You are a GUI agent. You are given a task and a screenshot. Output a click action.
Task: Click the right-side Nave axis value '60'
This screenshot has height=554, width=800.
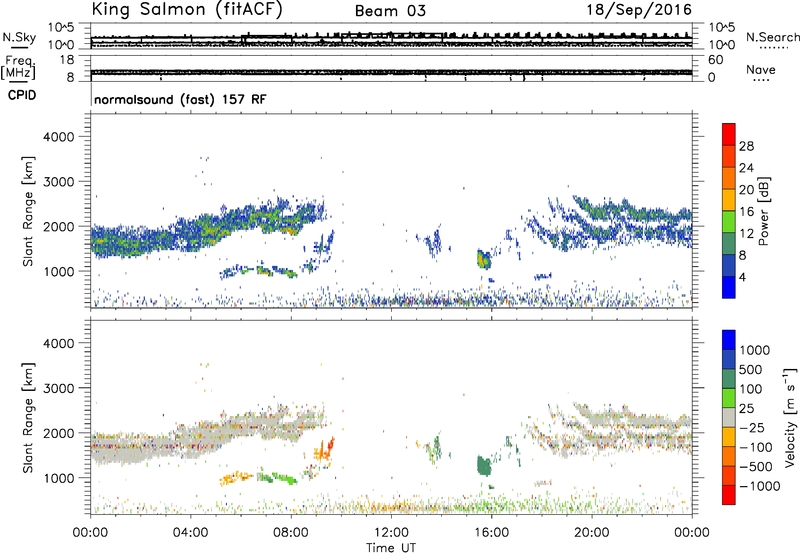[x=715, y=60]
